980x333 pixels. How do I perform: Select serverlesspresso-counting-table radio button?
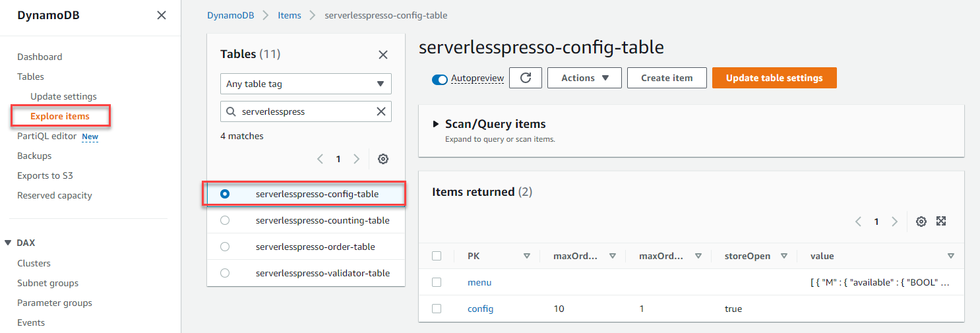pyautogui.click(x=225, y=220)
